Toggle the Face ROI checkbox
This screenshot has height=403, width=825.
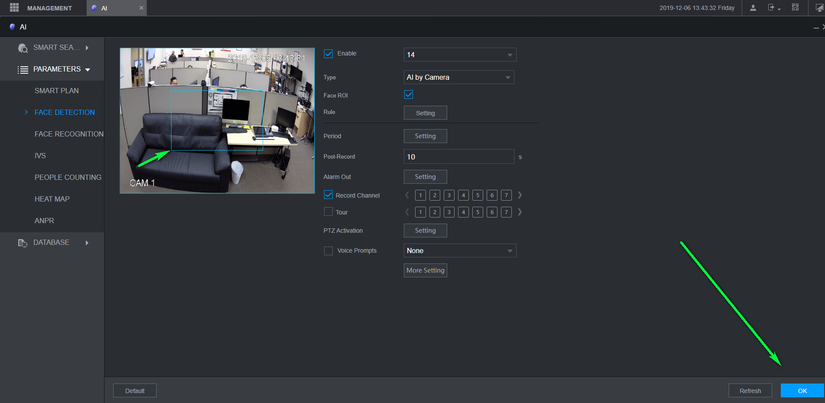point(408,95)
